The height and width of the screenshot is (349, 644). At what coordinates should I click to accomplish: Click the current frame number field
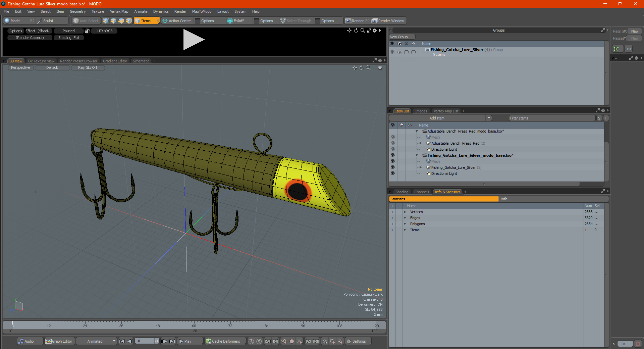(x=145, y=341)
